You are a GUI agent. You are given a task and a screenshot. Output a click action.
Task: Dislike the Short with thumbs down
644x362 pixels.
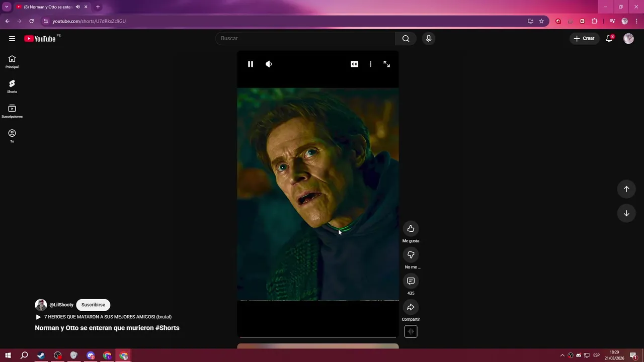point(411,255)
